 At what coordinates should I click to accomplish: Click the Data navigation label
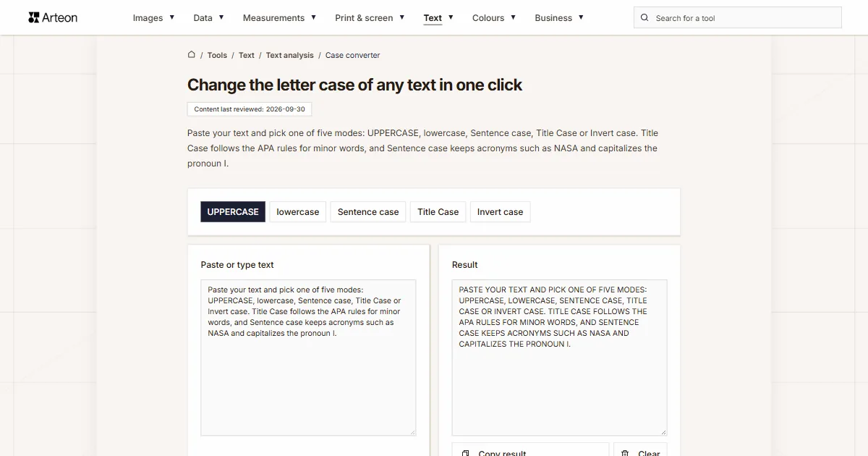click(x=203, y=18)
